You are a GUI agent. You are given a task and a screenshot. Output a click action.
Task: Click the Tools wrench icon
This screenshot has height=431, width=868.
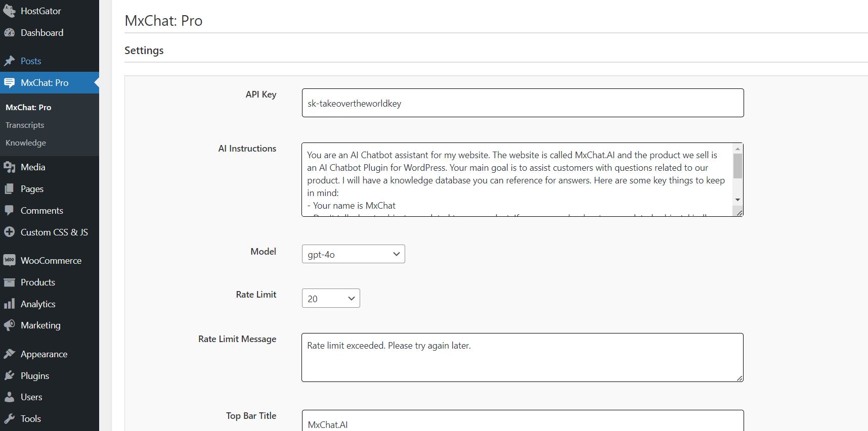click(x=10, y=419)
